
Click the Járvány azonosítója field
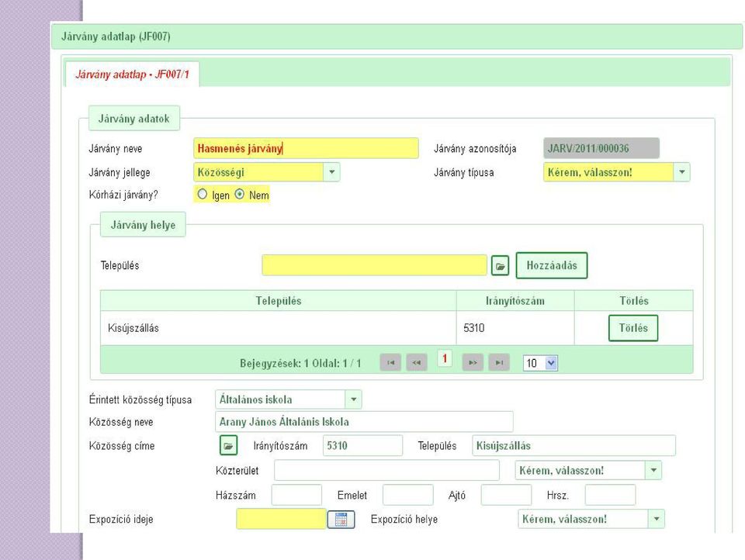pos(601,148)
